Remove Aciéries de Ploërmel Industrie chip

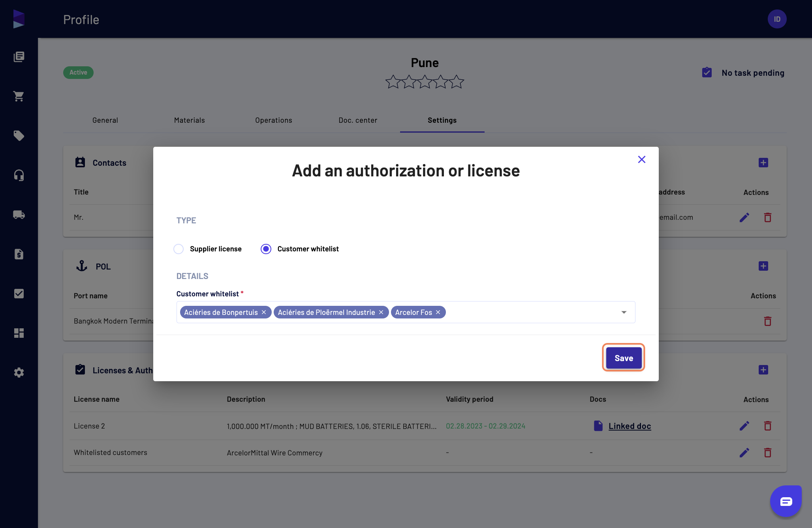(381, 312)
